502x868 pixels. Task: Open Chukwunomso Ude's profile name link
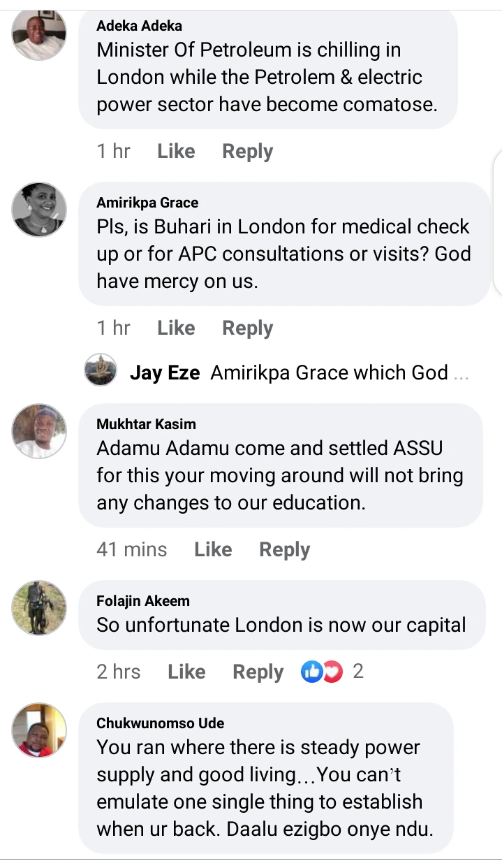[x=160, y=723]
